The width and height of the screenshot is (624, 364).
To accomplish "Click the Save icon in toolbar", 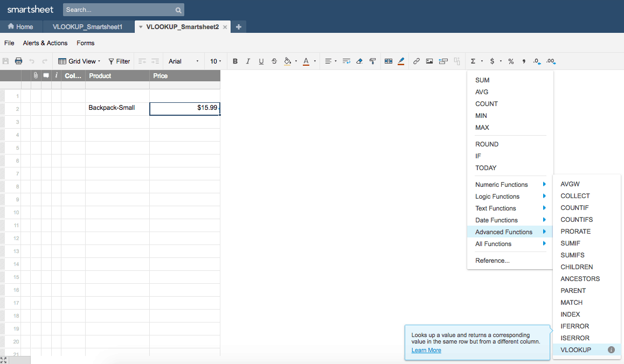I will coord(5,61).
